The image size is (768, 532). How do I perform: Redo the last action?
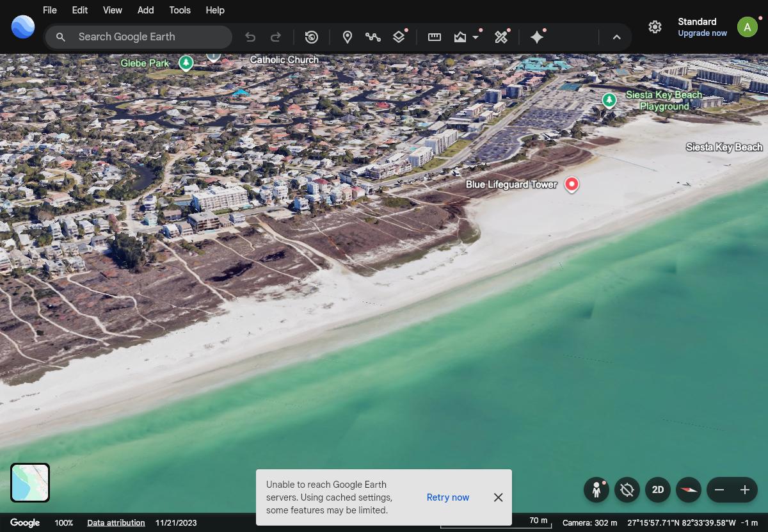click(x=276, y=37)
